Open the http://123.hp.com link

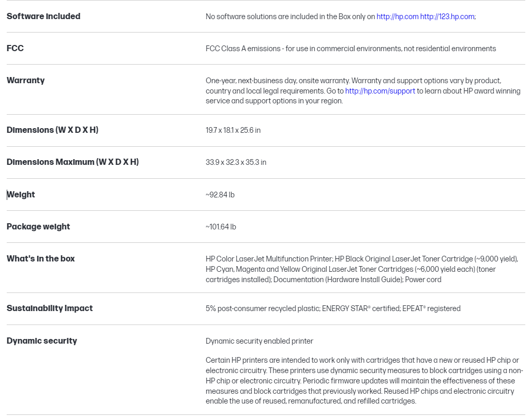point(448,17)
